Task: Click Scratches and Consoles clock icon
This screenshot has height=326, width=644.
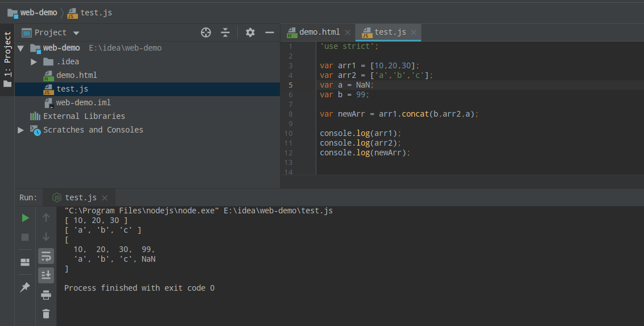Action: point(36,130)
